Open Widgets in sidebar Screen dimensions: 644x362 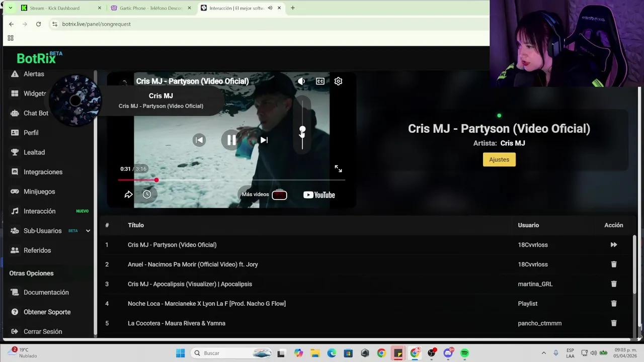35,94
